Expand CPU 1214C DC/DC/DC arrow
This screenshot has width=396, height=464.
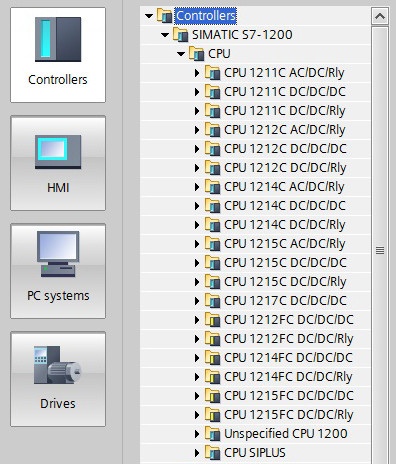click(x=197, y=206)
